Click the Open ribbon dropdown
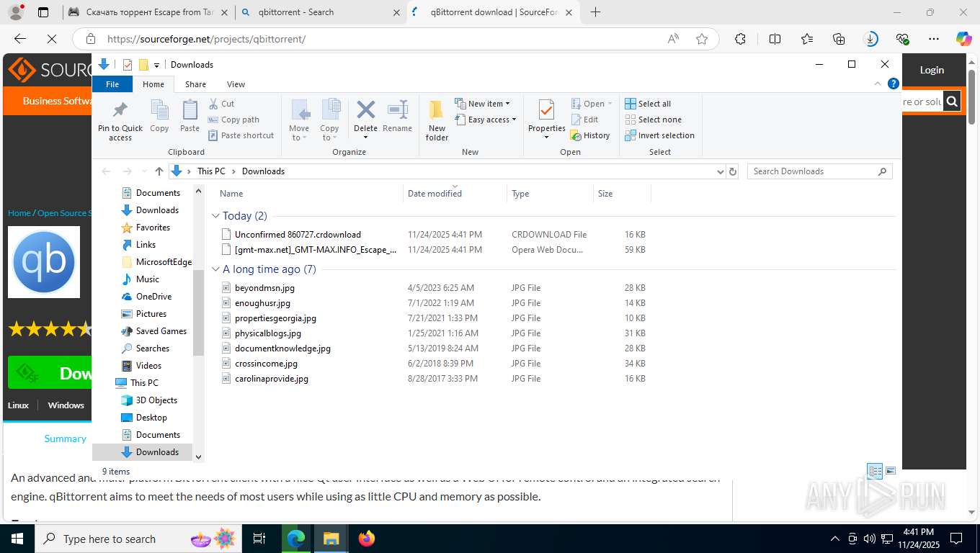The image size is (980, 553). 592,104
